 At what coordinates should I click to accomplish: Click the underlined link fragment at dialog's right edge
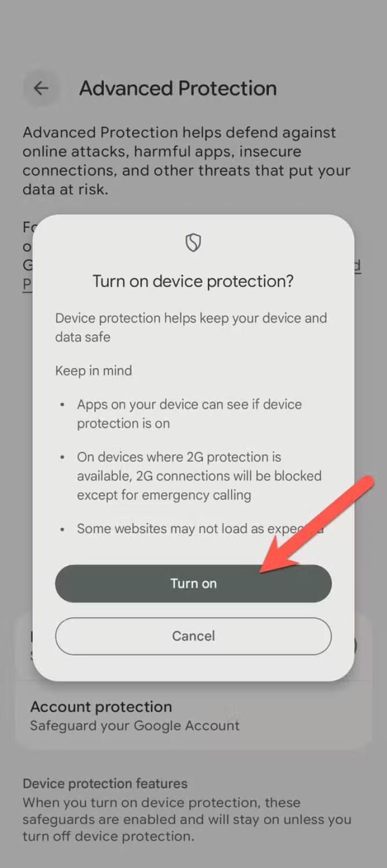pyautogui.click(x=357, y=266)
